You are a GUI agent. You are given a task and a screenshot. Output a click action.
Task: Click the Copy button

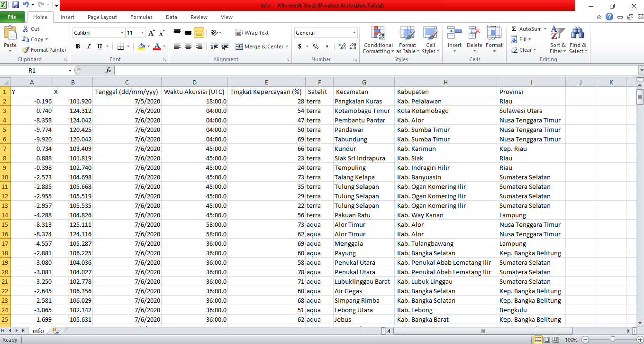pyautogui.click(x=36, y=39)
